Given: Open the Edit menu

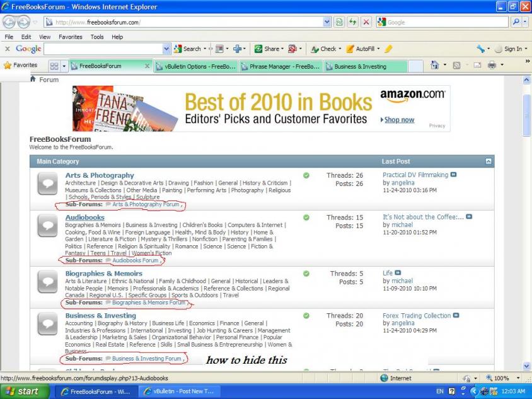Looking at the screenshot, I should 26,37.
